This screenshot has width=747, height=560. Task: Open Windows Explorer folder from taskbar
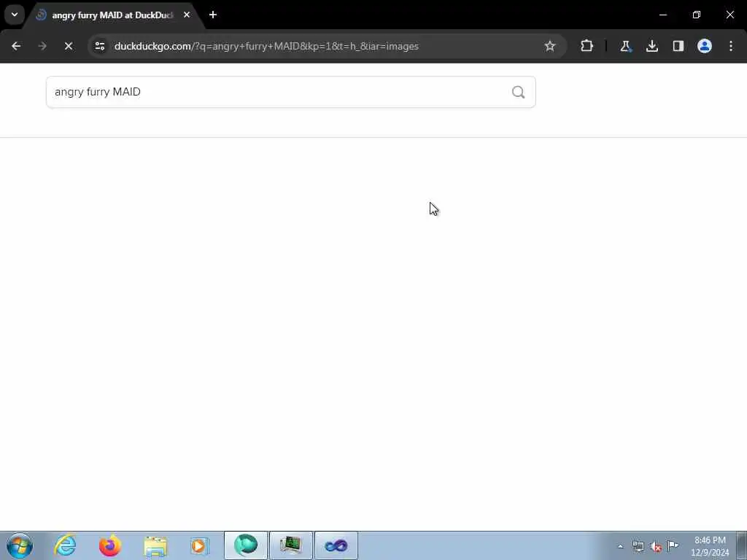[x=155, y=546]
